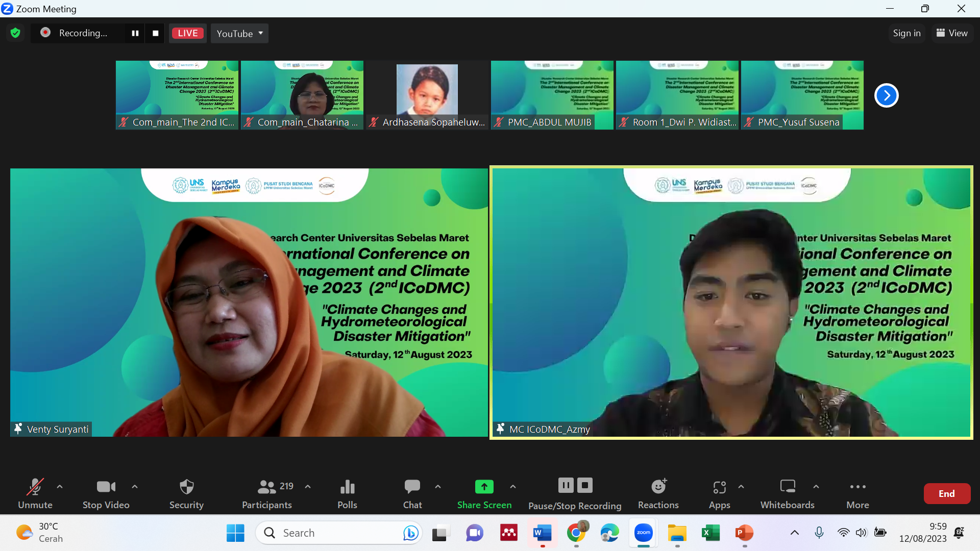Open the View layout menu

pos(952,33)
